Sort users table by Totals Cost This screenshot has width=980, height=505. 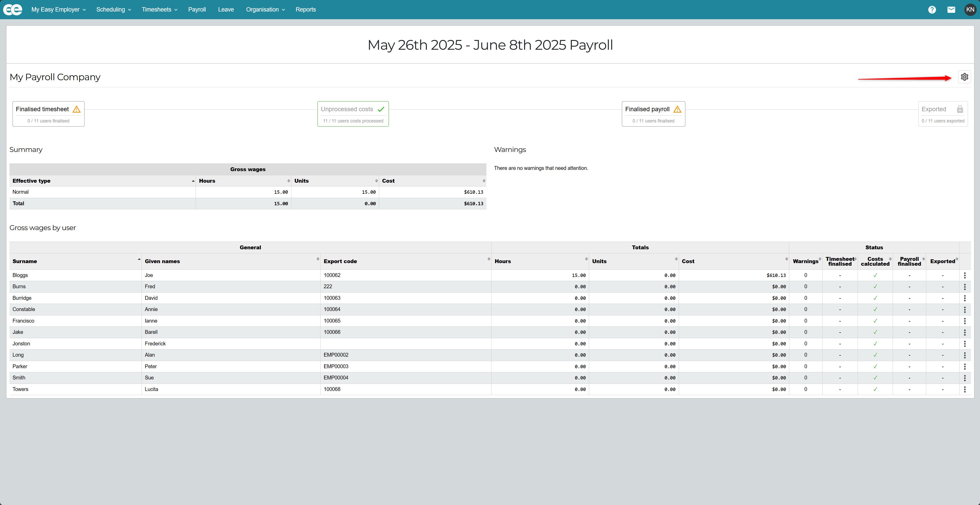[734, 261]
